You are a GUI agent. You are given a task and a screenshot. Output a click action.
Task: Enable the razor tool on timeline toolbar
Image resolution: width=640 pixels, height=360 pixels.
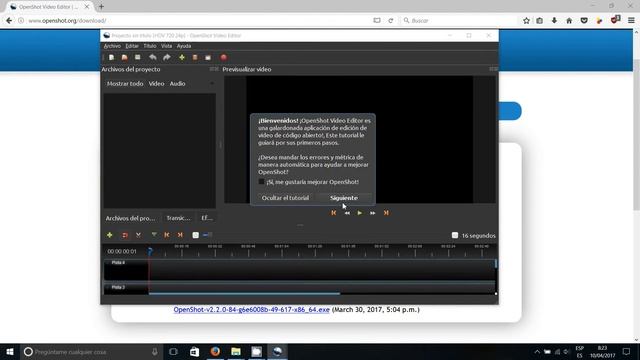138,235
